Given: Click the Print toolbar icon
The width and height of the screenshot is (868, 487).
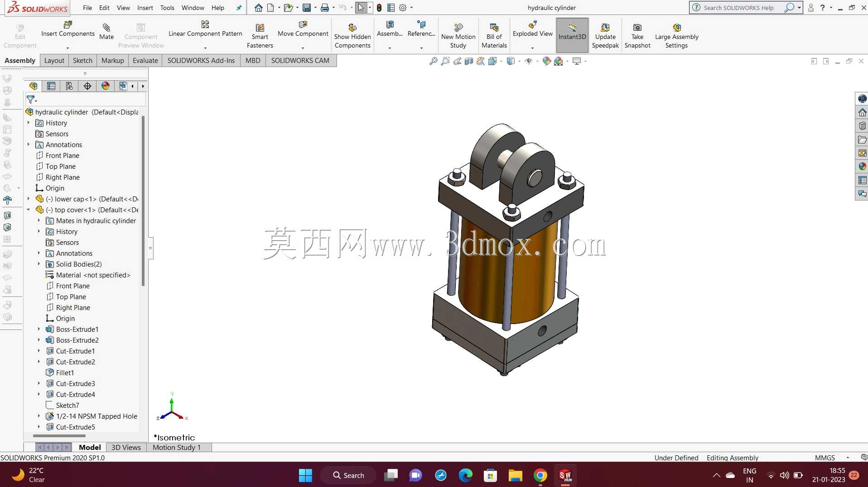Looking at the screenshot, I should coord(324,8).
